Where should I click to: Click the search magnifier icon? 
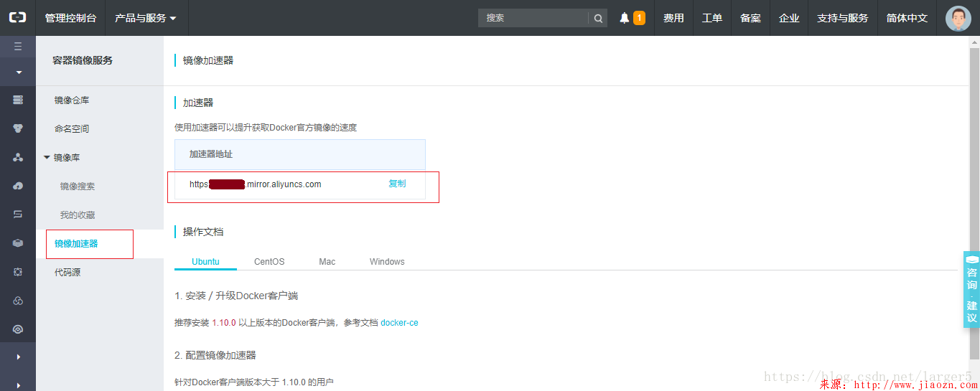[598, 18]
